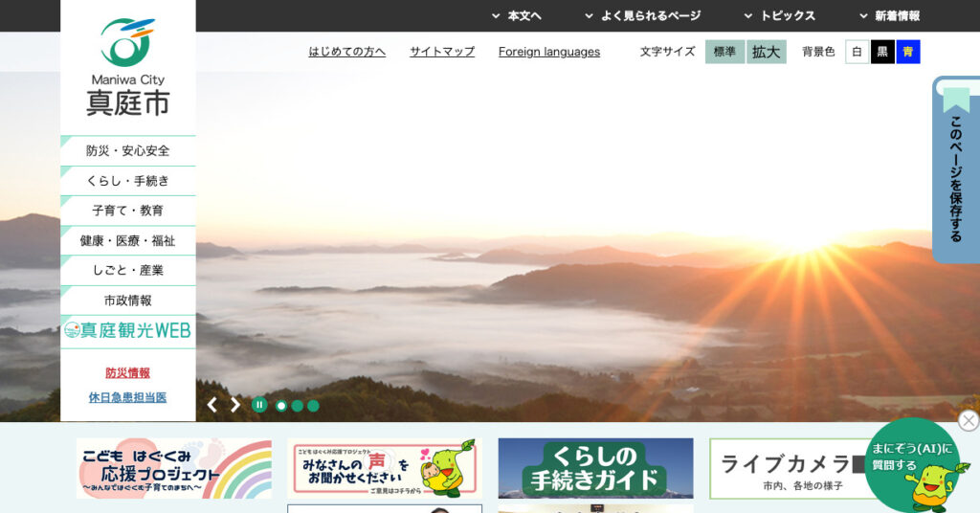Jump to 本文へ in top bar
The image size is (980, 513).
click(x=517, y=15)
